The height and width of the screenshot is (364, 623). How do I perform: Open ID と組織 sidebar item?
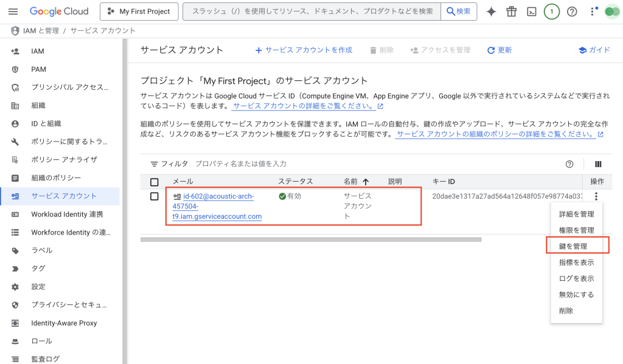coord(60,124)
